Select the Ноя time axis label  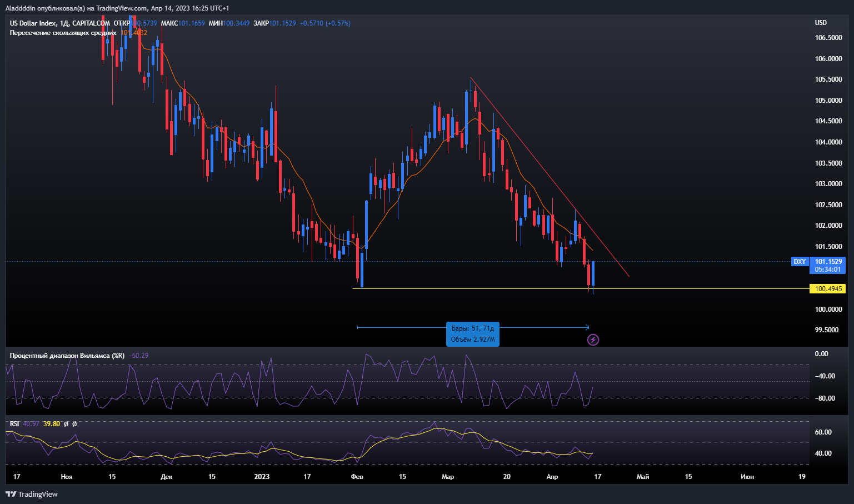[67, 477]
